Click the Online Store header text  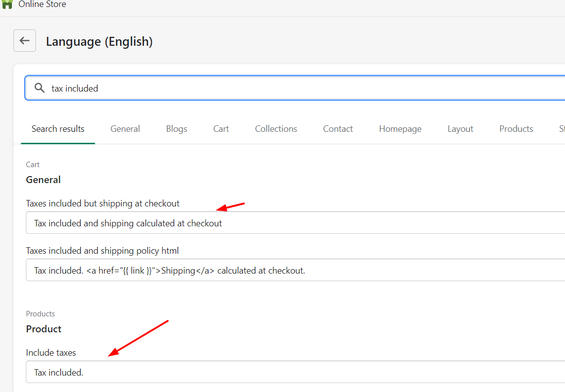tap(42, 4)
